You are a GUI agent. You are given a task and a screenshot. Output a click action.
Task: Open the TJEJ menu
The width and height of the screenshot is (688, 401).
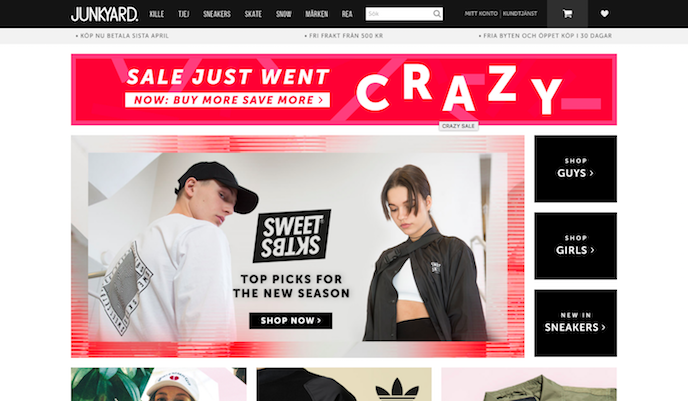(x=184, y=14)
